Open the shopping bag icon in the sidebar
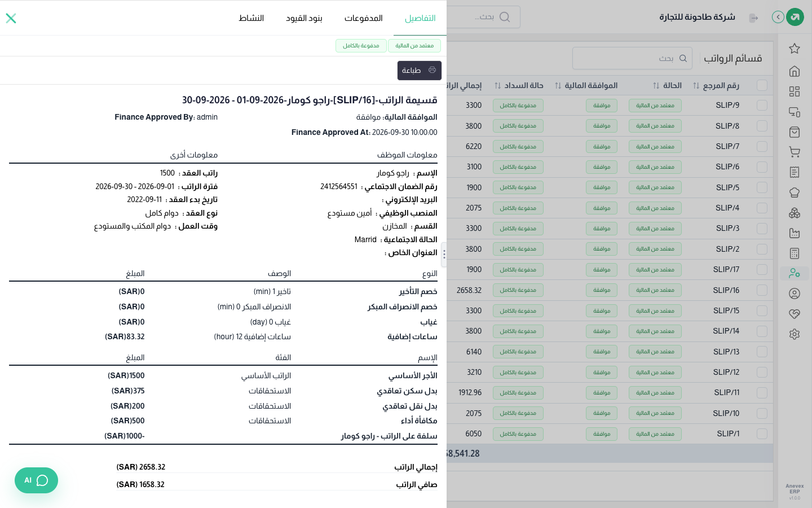Viewport: 812px width, 508px height. point(795,132)
